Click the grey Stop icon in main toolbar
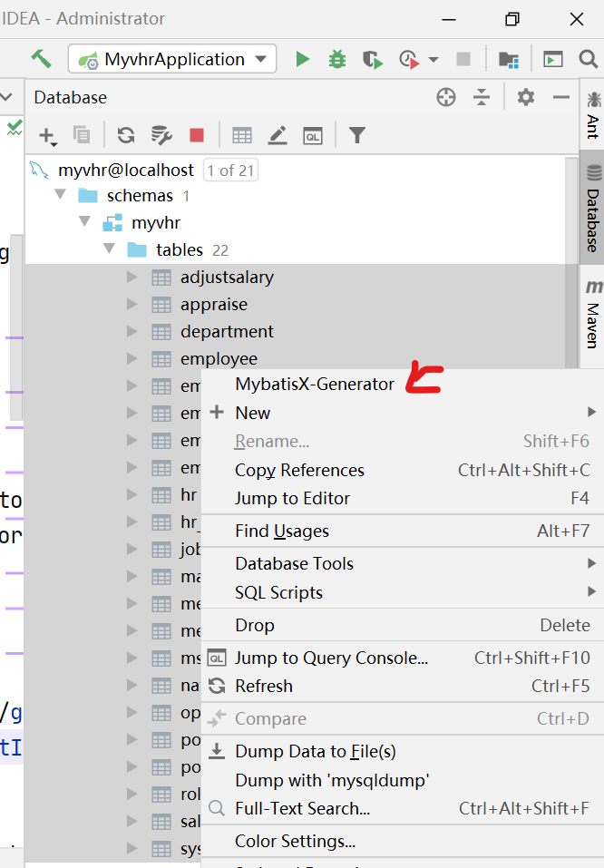 pyautogui.click(x=463, y=59)
